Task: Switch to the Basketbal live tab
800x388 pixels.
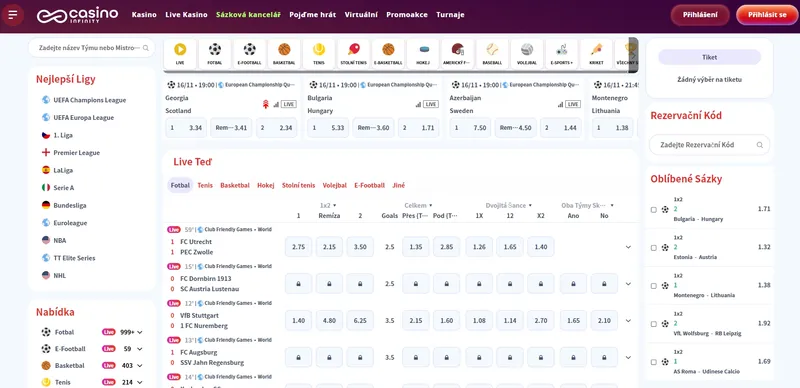Action: pyautogui.click(x=235, y=185)
